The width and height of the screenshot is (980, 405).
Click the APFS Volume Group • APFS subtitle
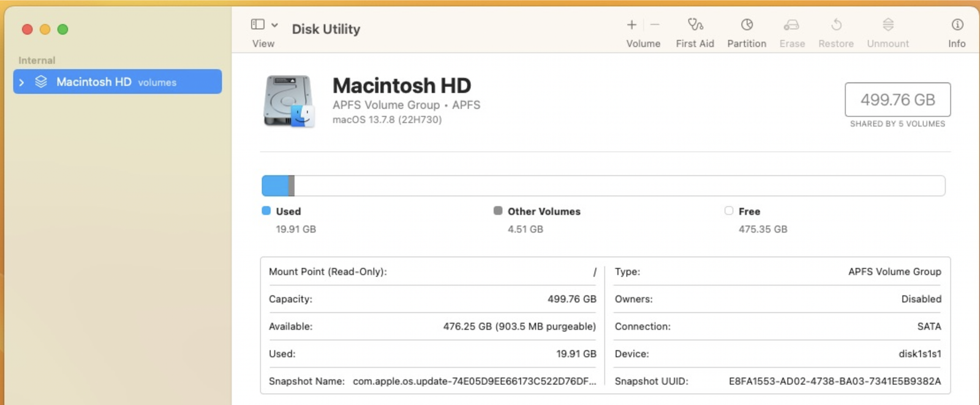pos(406,105)
